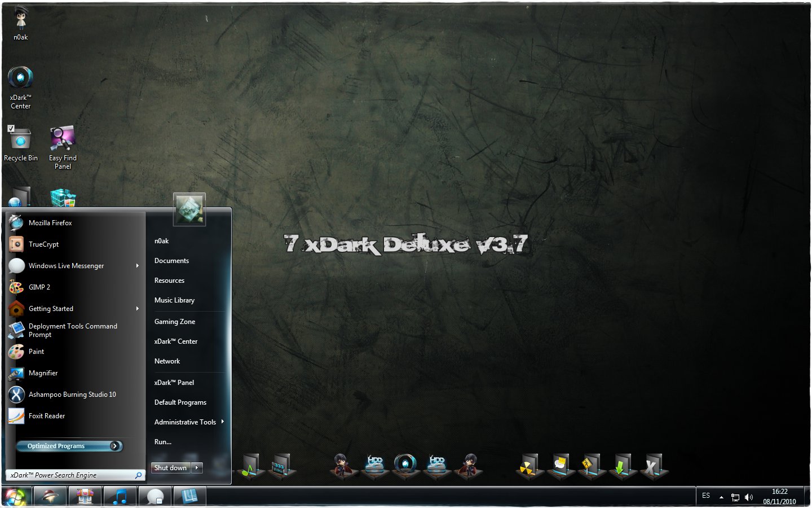Open Deployment Tools Command Prompt
Viewport: 812px width, 508px height.
coord(72,330)
